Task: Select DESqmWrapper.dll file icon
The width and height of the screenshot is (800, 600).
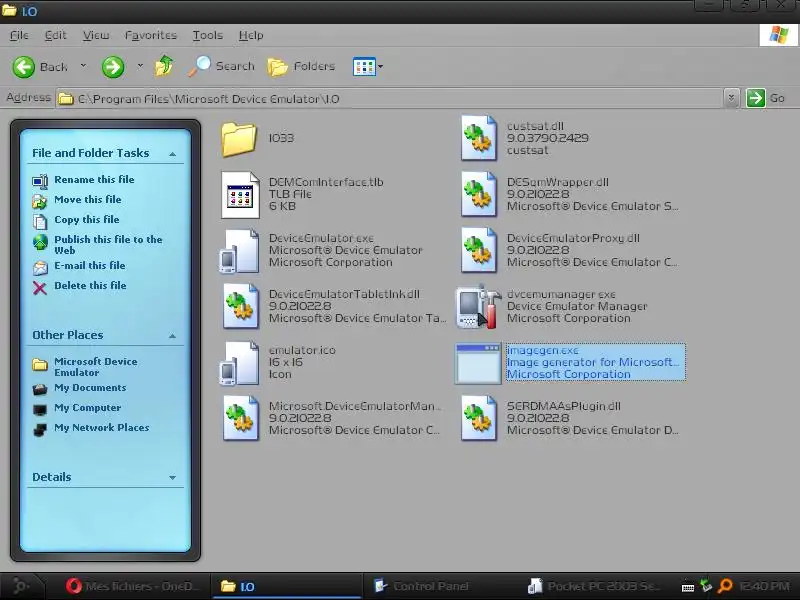Action: tap(479, 194)
